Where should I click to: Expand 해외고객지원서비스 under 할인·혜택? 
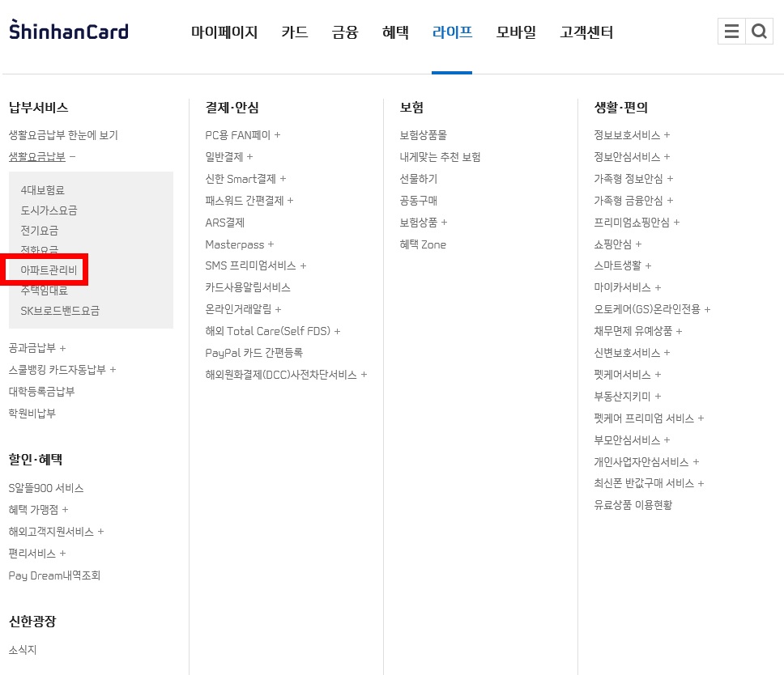pos(53,532)
